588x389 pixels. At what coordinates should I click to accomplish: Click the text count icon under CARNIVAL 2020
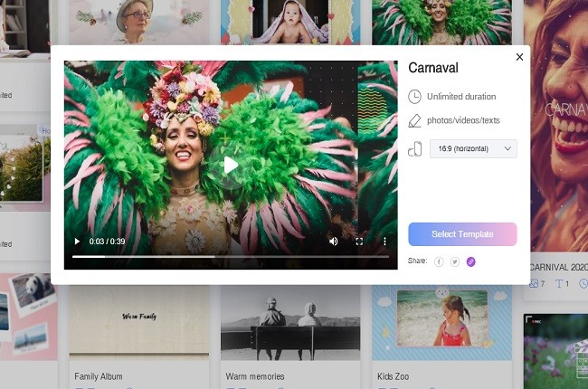tap(559, 283)
